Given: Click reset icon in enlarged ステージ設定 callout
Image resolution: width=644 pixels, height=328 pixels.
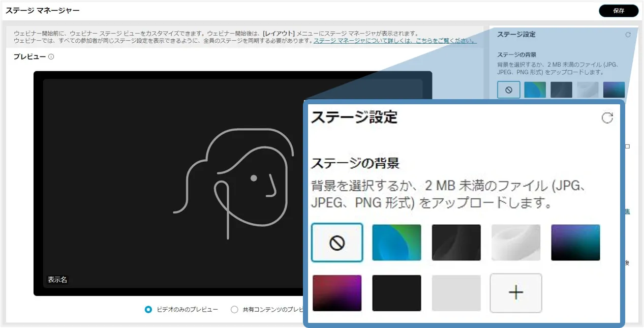Looking at the screenshot, I should tap(607, 118).
